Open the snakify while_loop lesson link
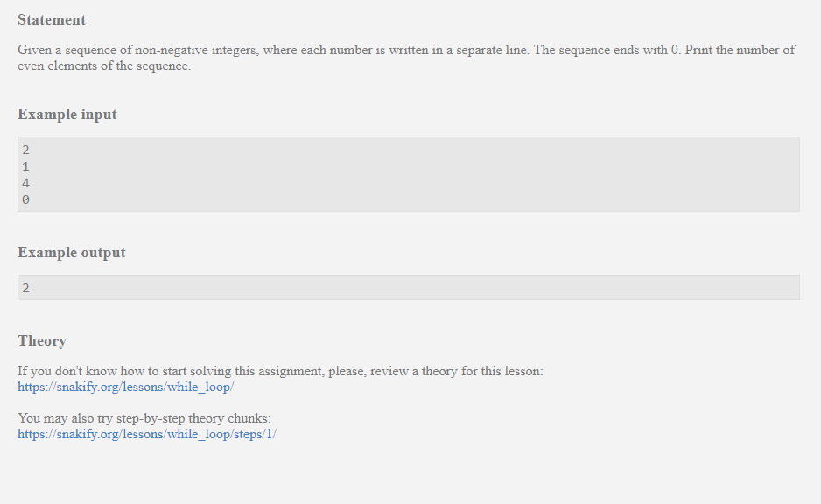This screenshot has height=504, width=821. click(x=125, y=387)
